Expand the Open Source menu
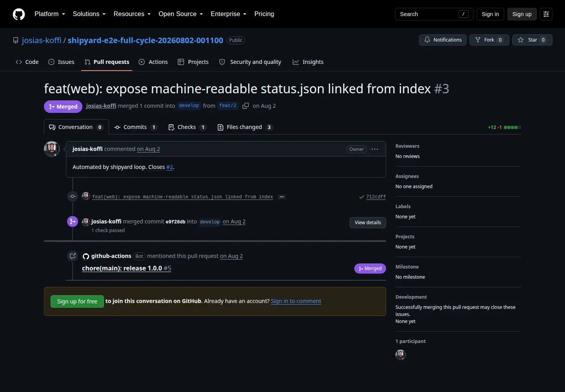 [x=181, y=14]
